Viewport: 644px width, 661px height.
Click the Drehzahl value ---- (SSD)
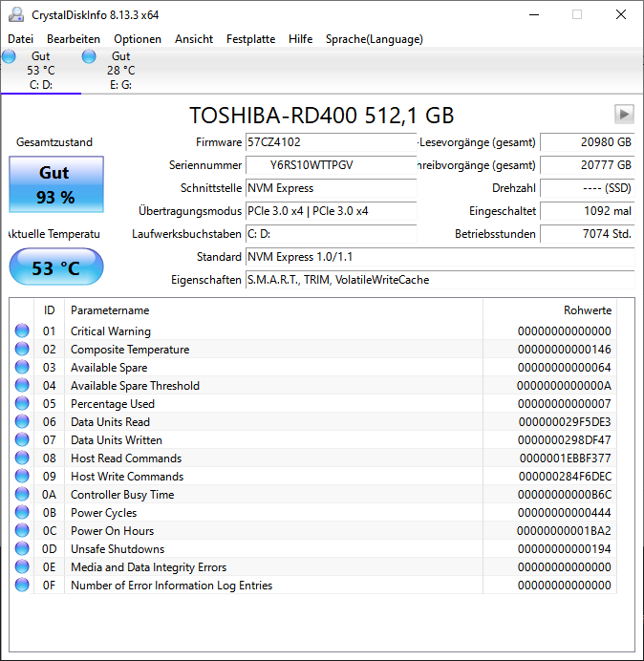coord(587,188)
